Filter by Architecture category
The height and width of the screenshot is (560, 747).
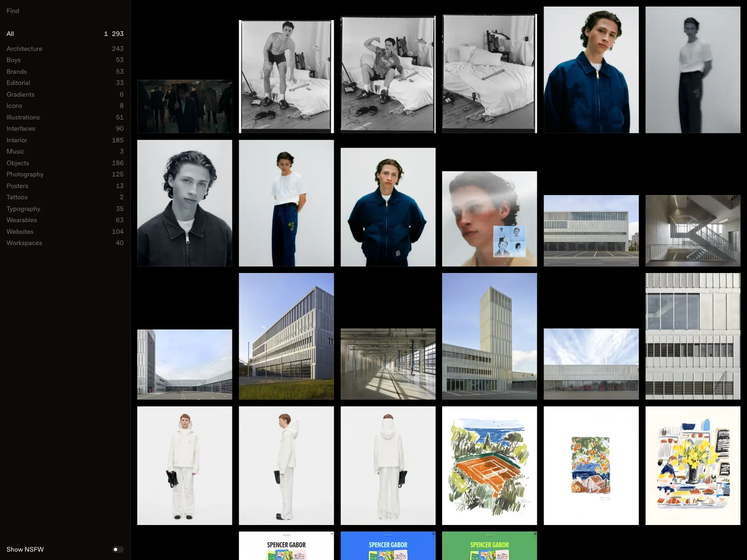coord(65,49)
